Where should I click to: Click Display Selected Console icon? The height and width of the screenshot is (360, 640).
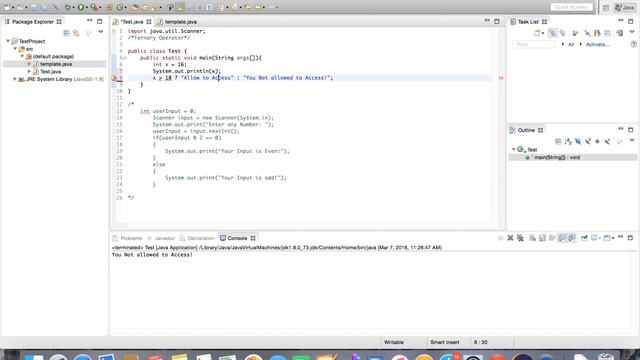(x=594, y=238)
